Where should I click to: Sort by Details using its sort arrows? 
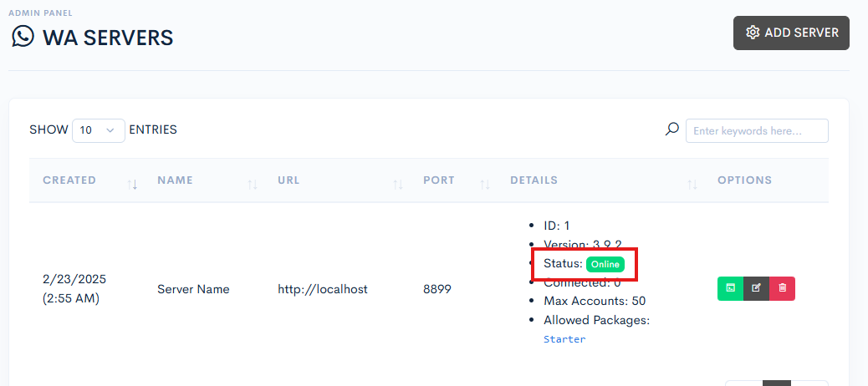point(692,184)
